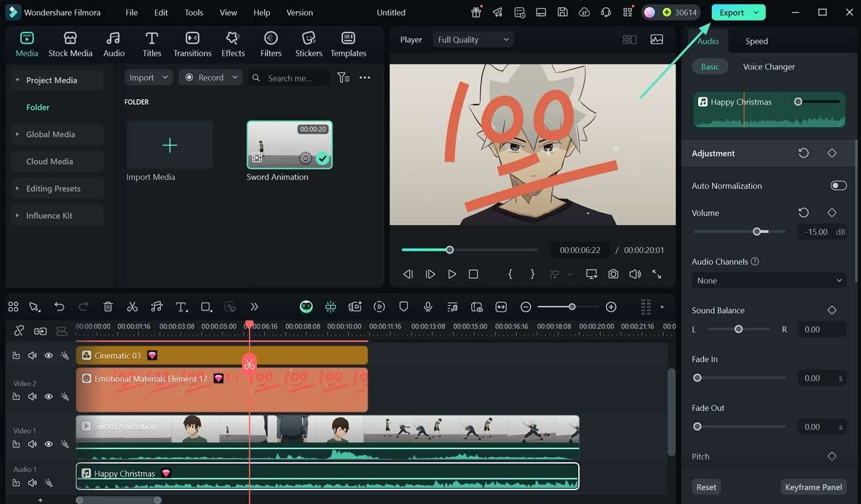Screen dimensions: 861x504
Task: Click the Reset button in audio panel
Action: coord(706,487)
